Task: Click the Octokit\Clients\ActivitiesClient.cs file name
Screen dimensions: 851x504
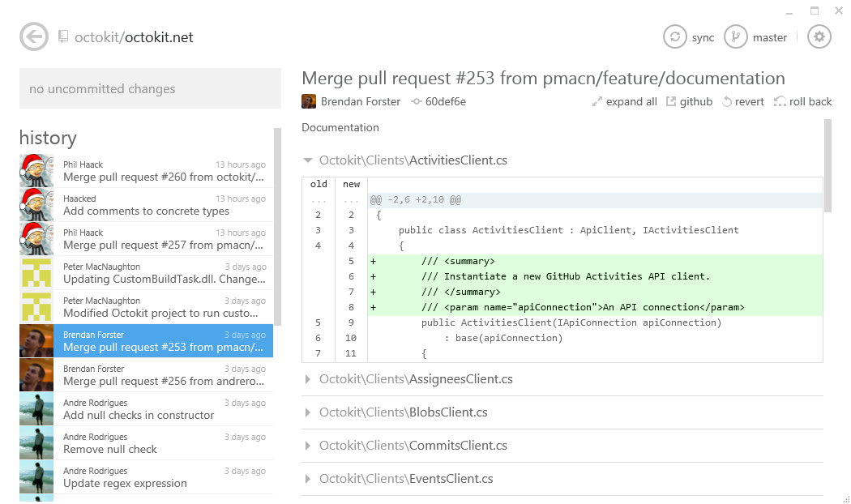Action: pos(413,160)
